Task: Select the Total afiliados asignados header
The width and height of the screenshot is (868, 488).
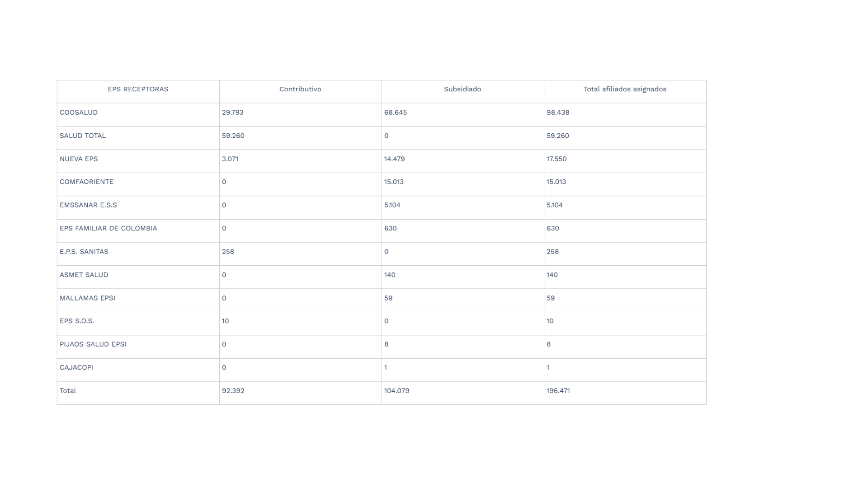Action: click(625, 89)
